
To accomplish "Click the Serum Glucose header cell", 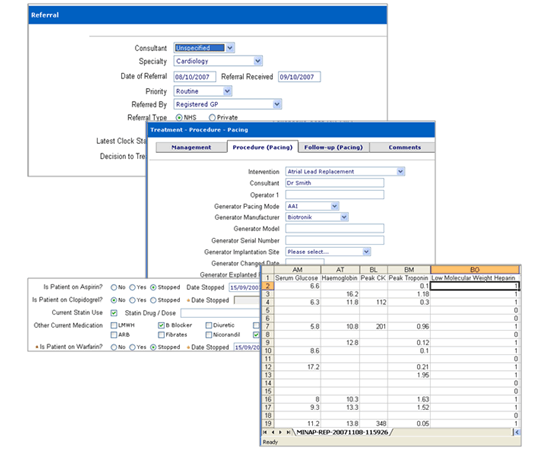I will [x=297, y=278].
